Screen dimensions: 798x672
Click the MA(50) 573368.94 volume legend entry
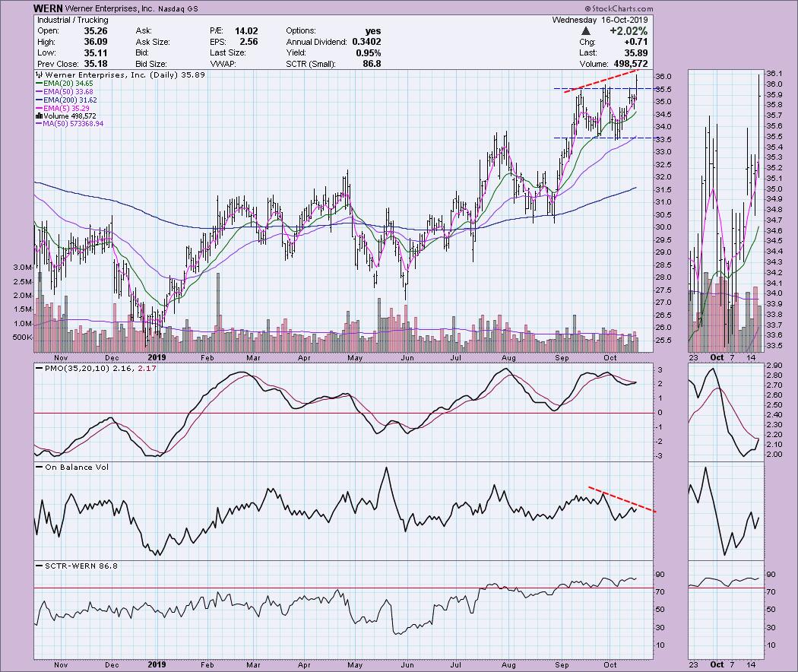click(x=70, y=124)
